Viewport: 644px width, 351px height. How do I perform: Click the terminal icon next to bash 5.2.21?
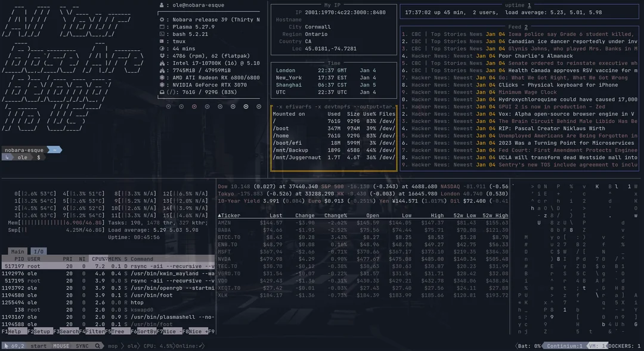pos(160,35)
